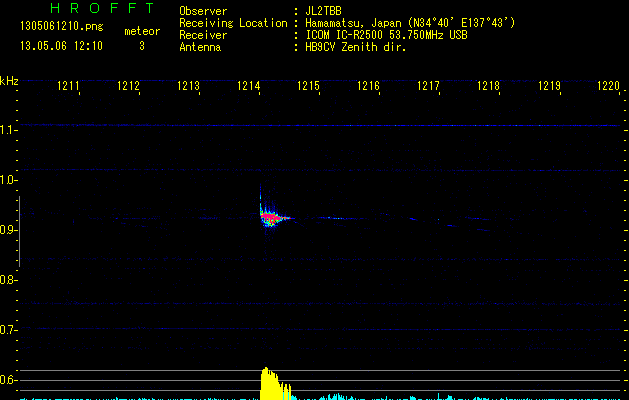Click the yellow signal power peak
The height and width of the screenshot is (400, 629).
pos(268,383)
